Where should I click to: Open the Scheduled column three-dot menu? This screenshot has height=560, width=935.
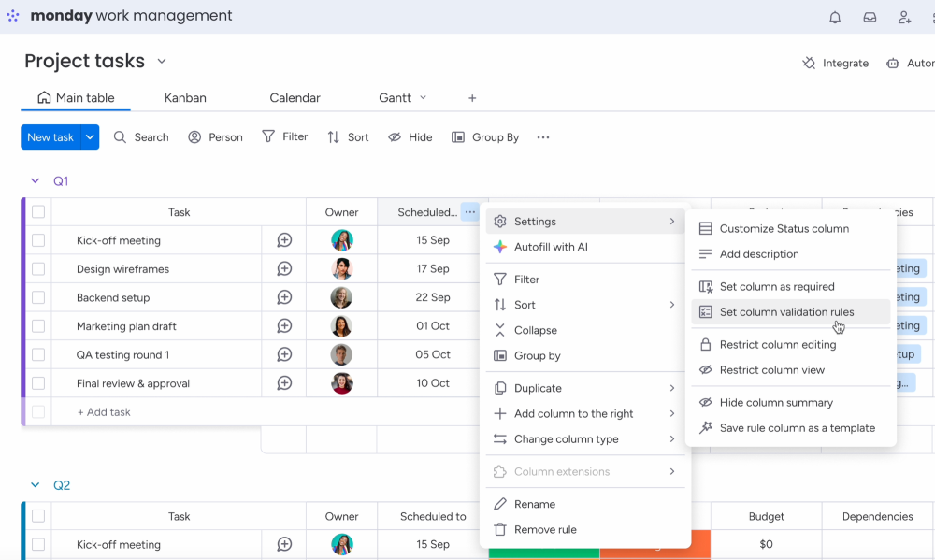469,212
